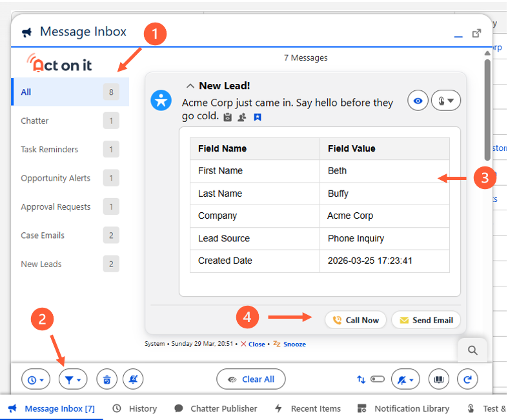Image resolution: width=508 pixels, height=420 pixels.
Task: Open the muted bell dropdown
Action: pyautogui.click(x=405, y=379)
